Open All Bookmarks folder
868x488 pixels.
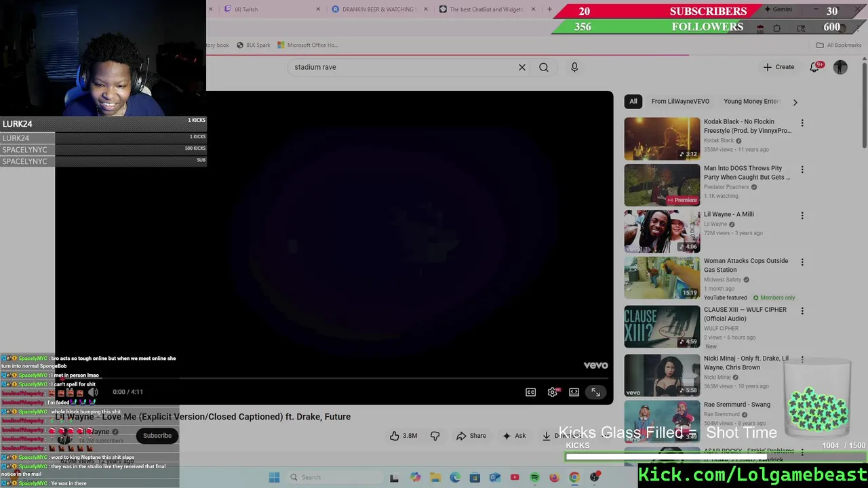click(839, 45)
